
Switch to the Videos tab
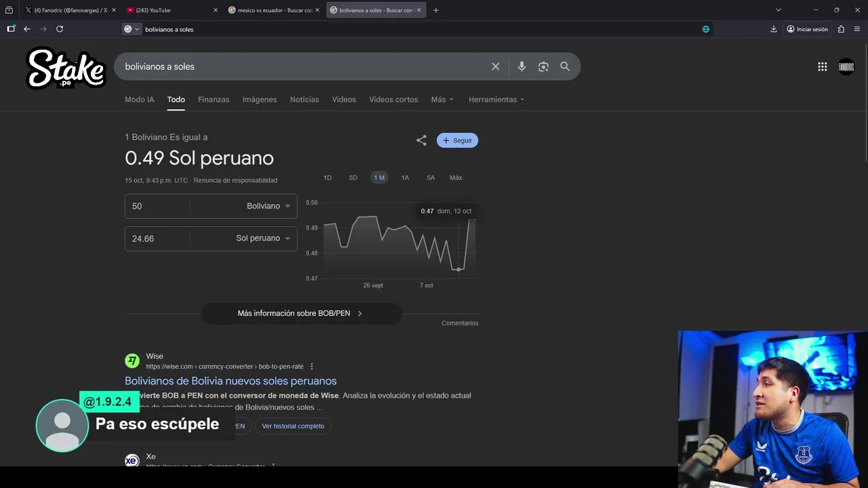344,100
